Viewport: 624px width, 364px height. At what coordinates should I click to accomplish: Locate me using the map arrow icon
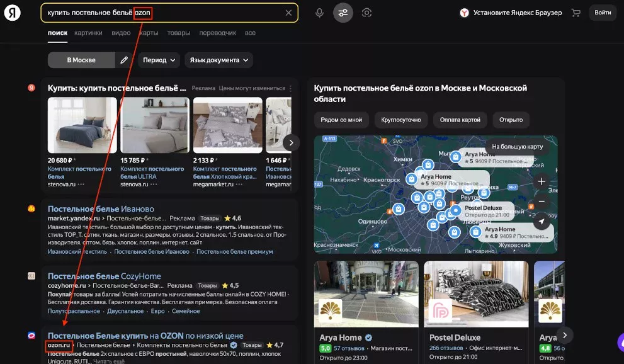tap(542, 221)
